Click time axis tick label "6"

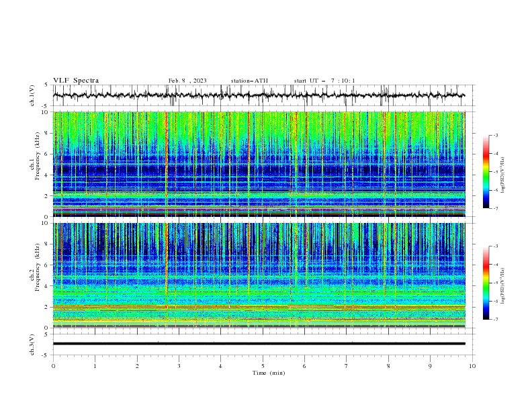304,366
